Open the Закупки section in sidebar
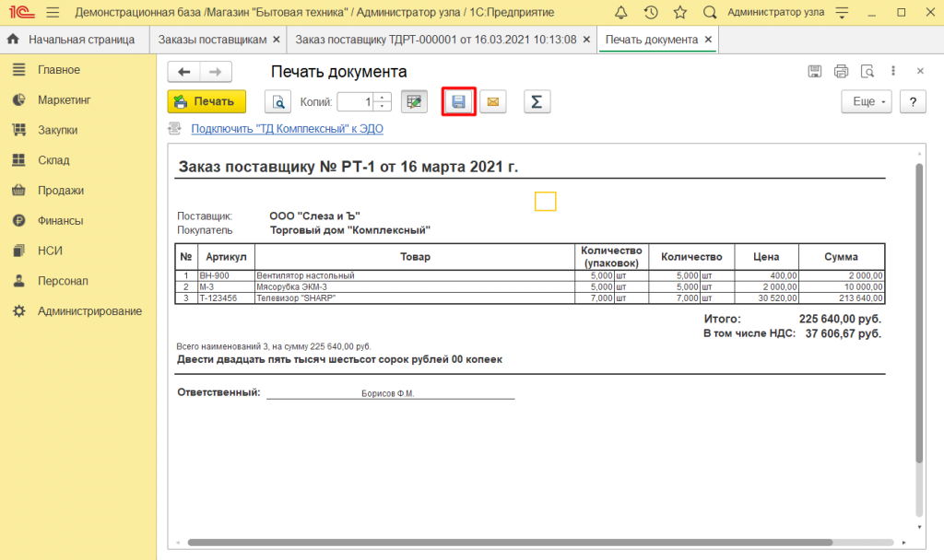This screenshot has width=944, height=560. pyautogui.click(x=57, y=130)
